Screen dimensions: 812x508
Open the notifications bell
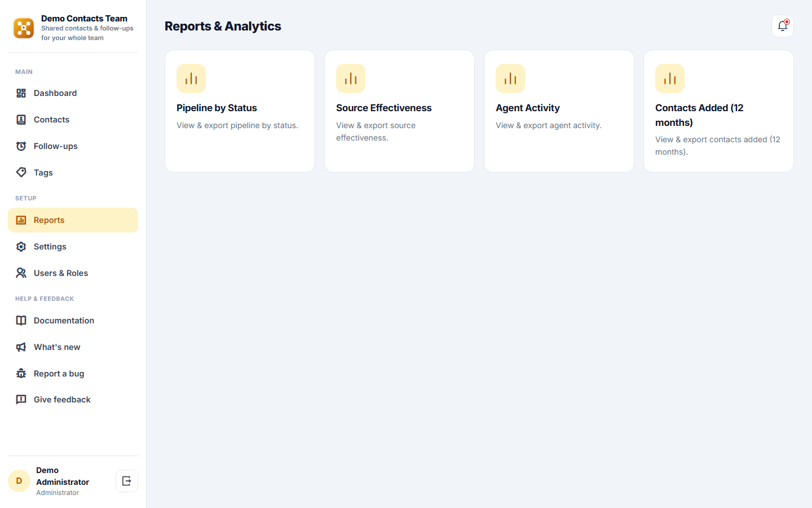click(x=783, y=26)
